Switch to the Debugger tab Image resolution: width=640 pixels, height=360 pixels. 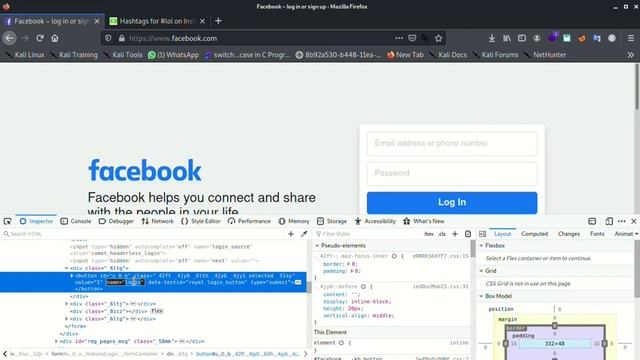click(116, 221)
